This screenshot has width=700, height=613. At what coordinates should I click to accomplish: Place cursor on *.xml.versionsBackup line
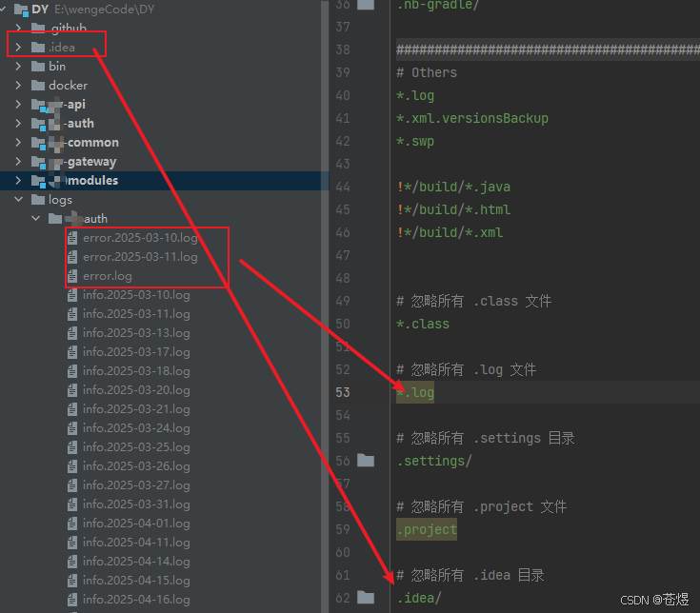472,118
